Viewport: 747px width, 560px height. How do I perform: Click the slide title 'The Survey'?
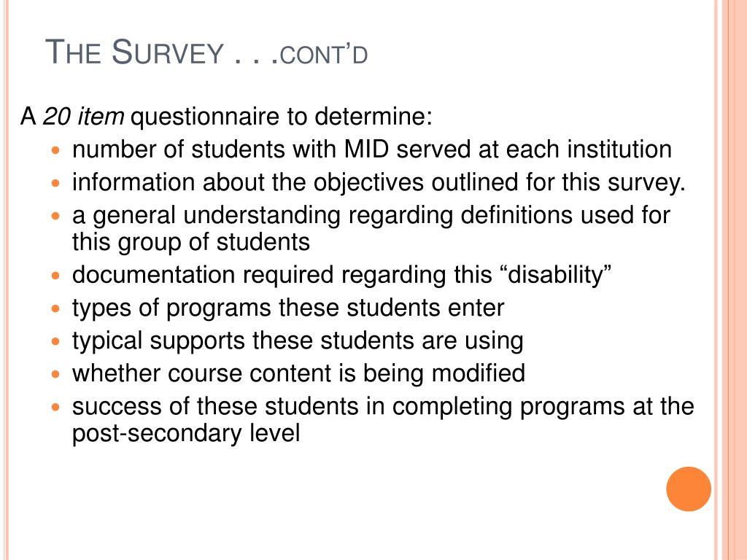coord(134,52)
